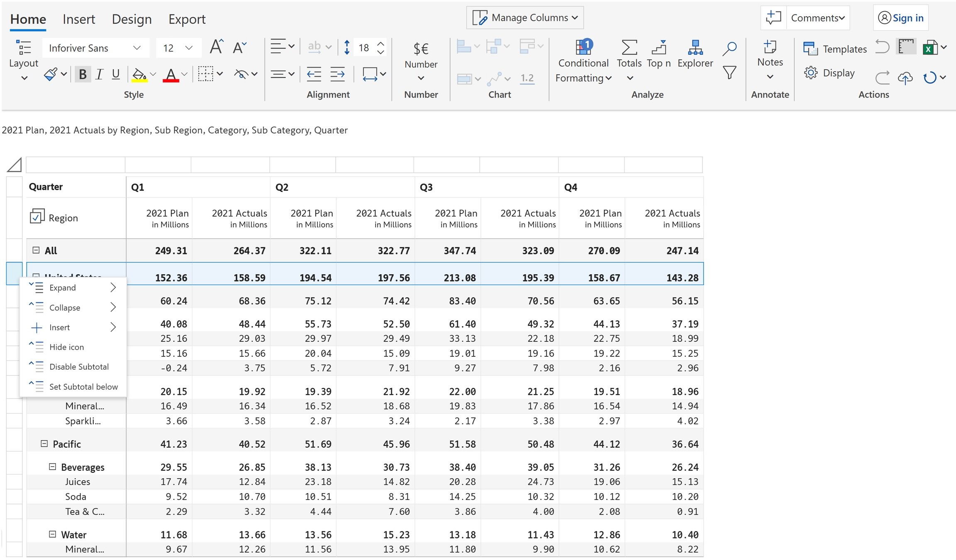Increase font size with large A
This screenshot has height=560, width=956.
216,47
